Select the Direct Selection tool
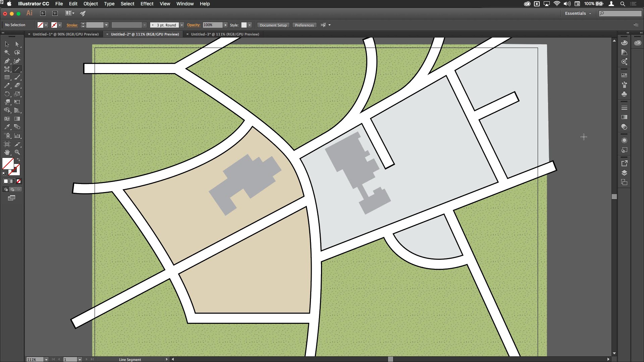Screen dimensions: 644x362 coord(17,44)
